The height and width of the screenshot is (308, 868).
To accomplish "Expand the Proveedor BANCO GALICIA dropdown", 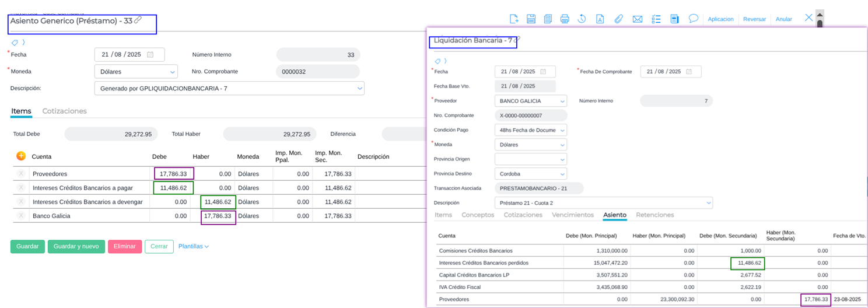I will [530, 101].
